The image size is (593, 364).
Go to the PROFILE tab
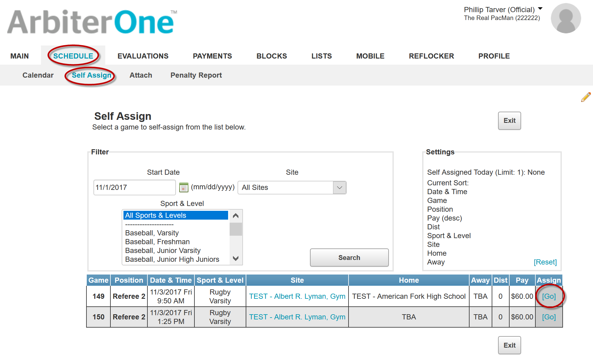coord(494,56)
